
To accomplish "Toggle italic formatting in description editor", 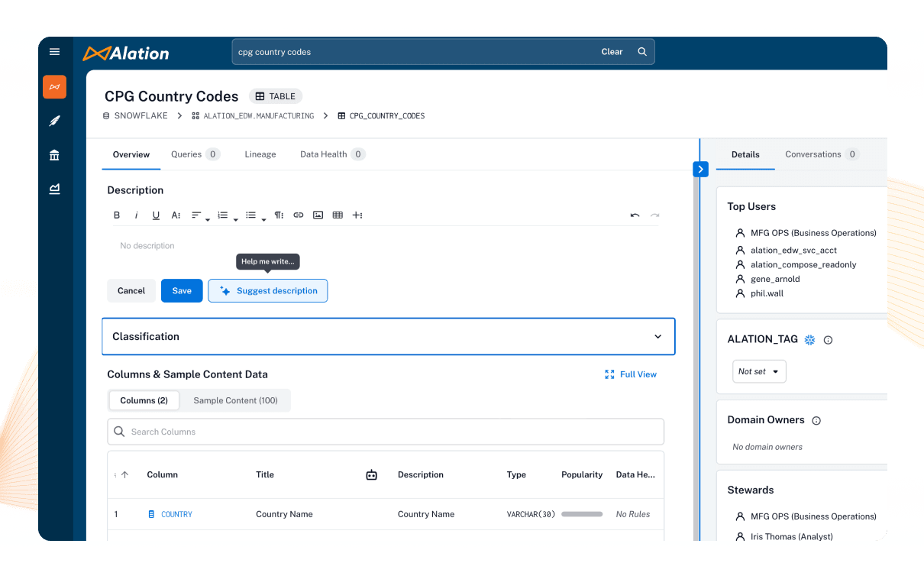I will pyautogui.click(x=137, y=215).
